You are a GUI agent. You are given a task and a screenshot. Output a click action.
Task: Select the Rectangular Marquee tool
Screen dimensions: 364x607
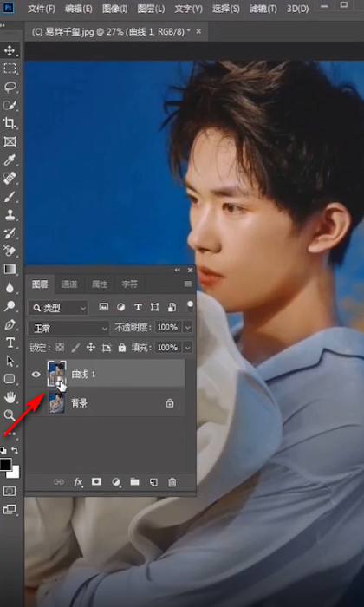pos(10,69)
